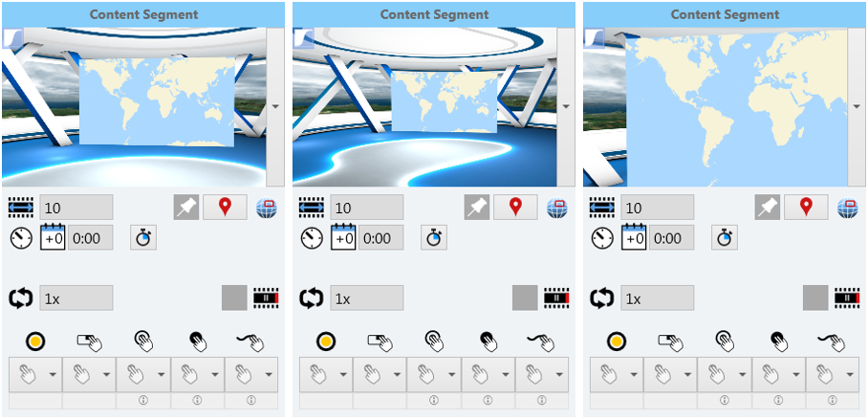Click the stopwatch button in the right panel
Screen dimensions: 868x419
click(725, 238)
